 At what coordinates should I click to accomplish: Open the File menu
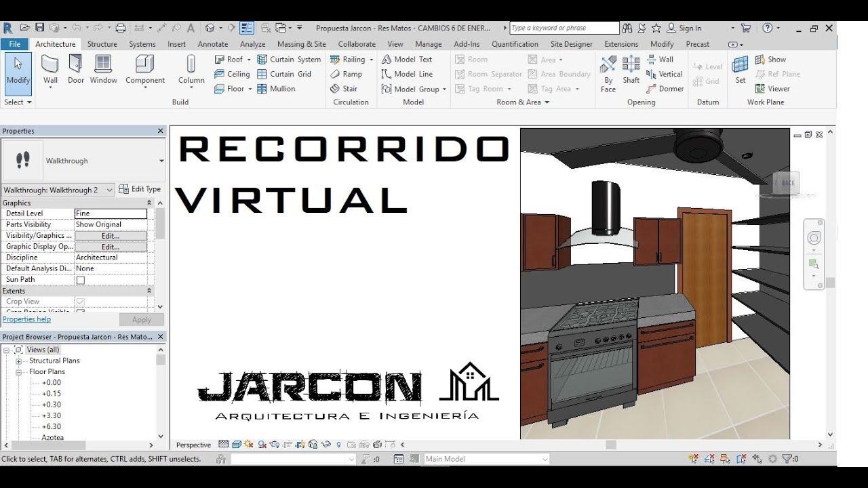15,44
